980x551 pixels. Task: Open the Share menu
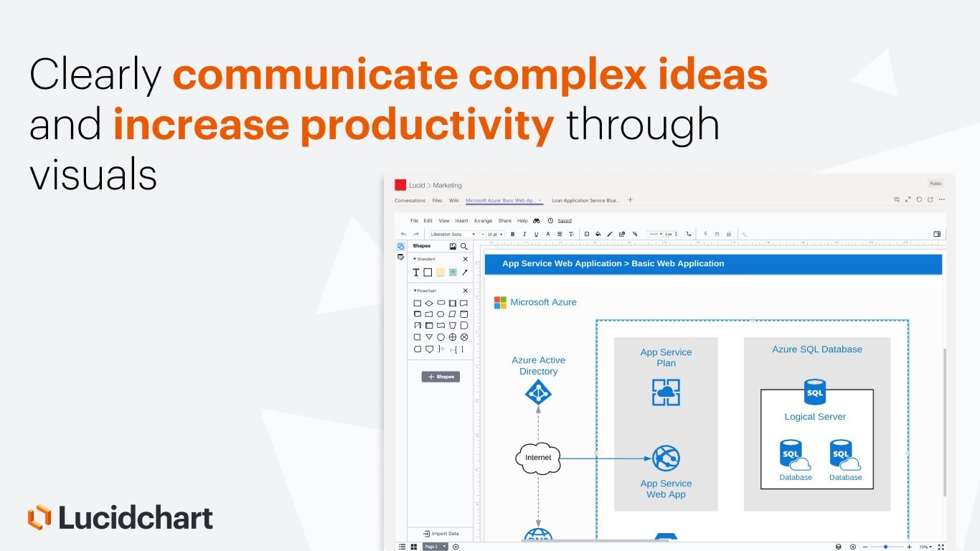click(504, 221)
